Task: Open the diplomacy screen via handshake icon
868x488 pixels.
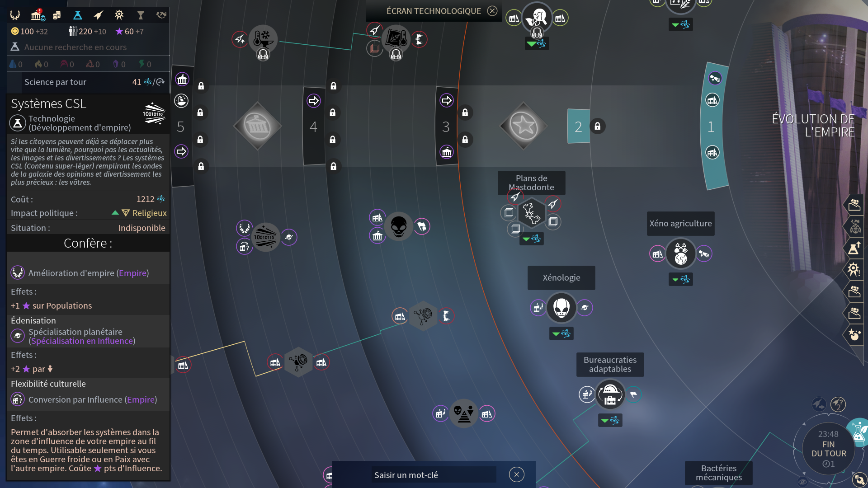Action: (161, 15)
